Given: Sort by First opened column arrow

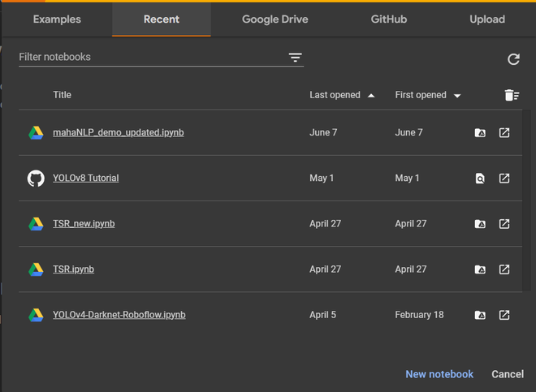Looking at the screenshot, I should [457, 96].
